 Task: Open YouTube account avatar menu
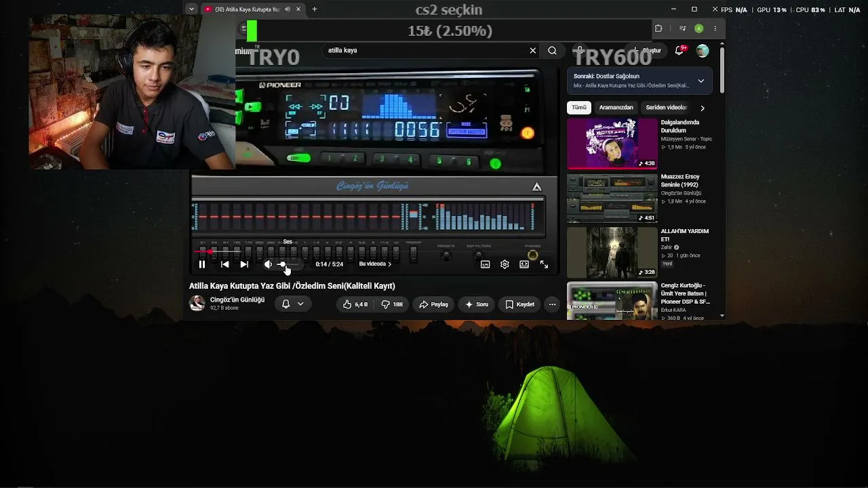703,51
